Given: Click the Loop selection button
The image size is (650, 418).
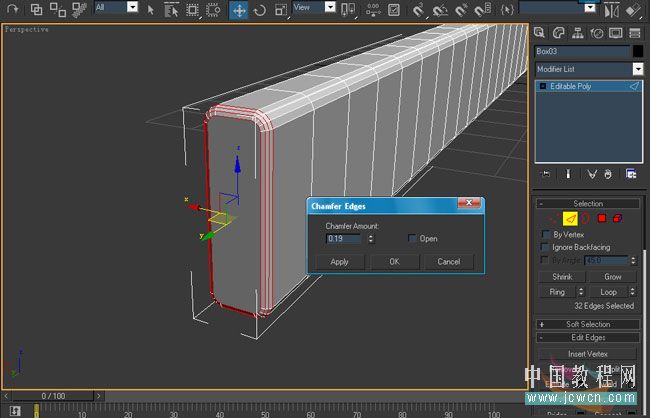Looking at the screenshot, I should coord(608,292).
